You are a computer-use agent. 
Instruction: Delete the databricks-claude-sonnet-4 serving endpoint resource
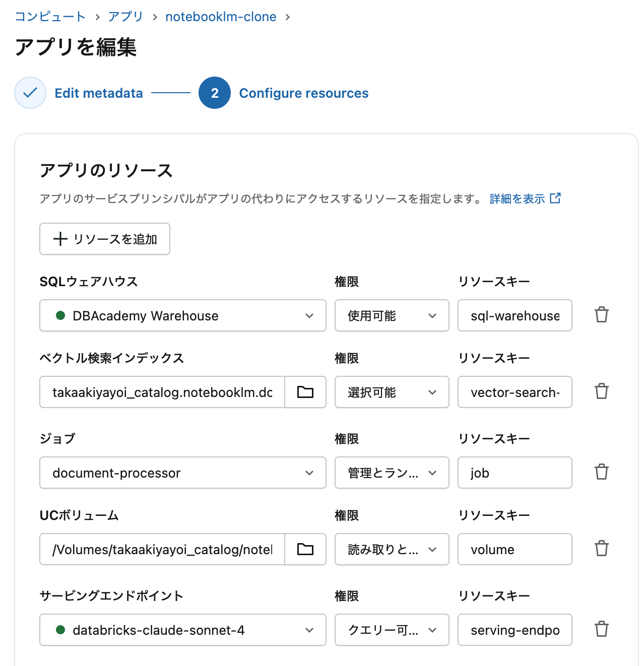pyautogui.click(x=601, y=629)
